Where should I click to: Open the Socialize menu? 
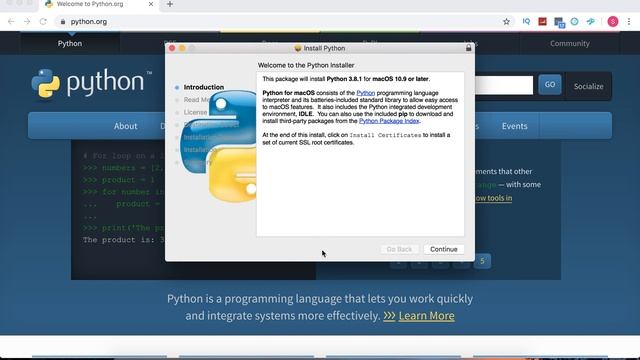(x=588, y=87)
